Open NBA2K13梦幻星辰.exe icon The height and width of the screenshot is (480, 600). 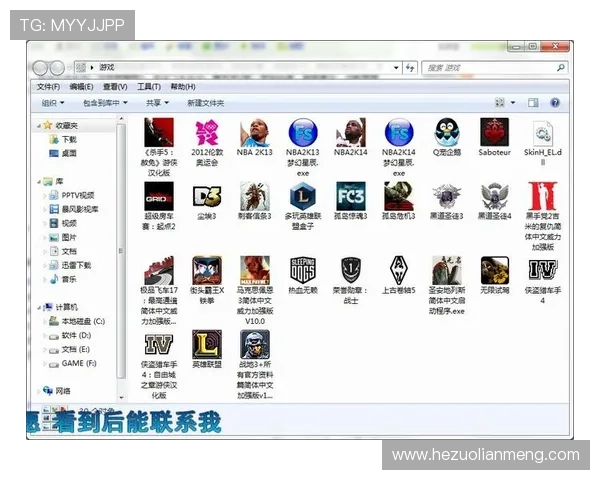303,132
